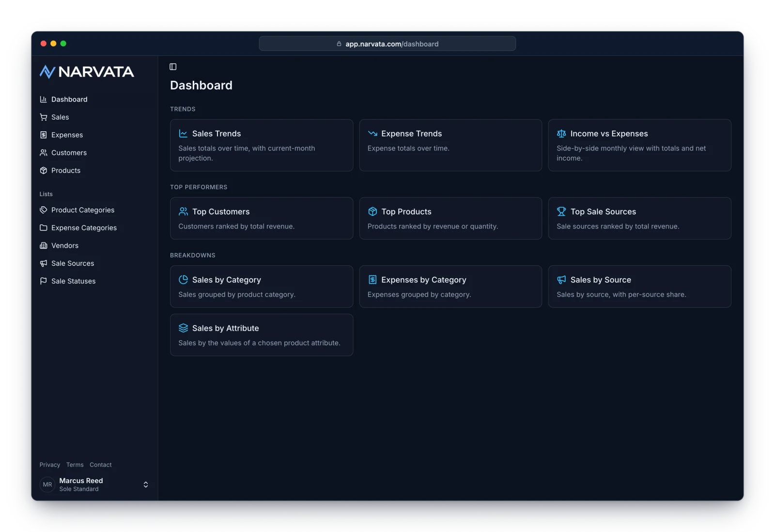Click the browser address bar

(x=387, y=44)
